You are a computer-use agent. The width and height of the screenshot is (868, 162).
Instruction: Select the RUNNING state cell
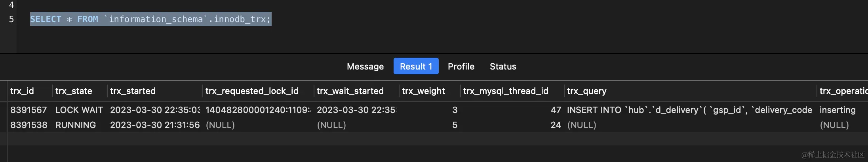tap(76, 125)
